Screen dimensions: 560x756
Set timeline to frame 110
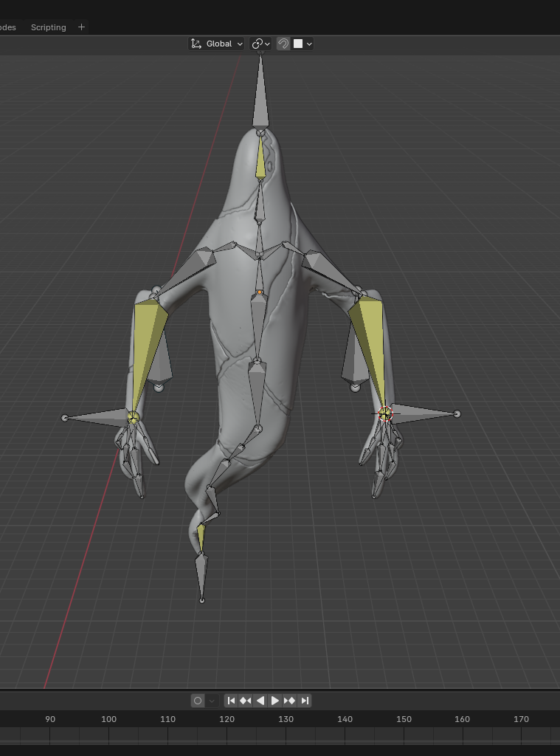167,719
